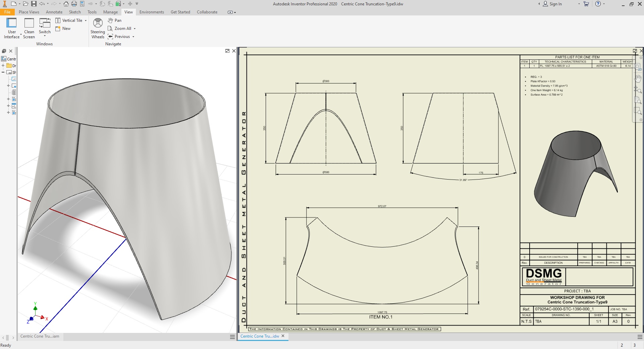
Task: Click the Clean Screen icon
Action: click(29, 23)
